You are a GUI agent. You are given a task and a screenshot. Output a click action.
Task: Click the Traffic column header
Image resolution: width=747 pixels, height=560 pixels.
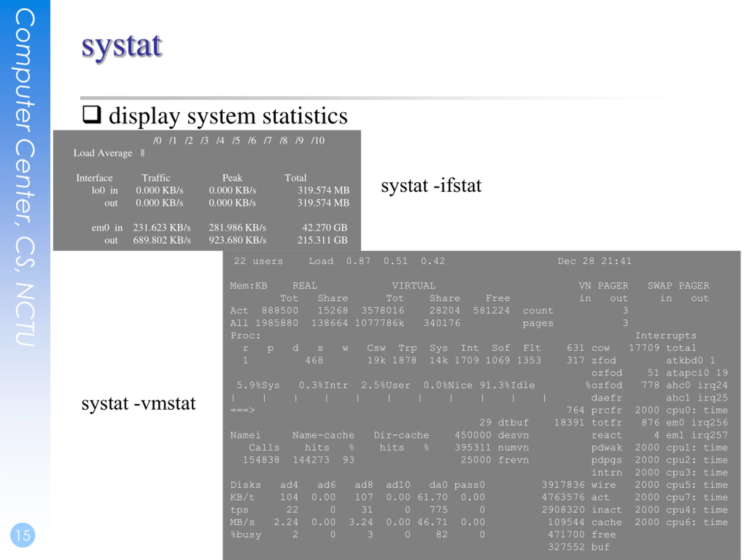[156, 178]
